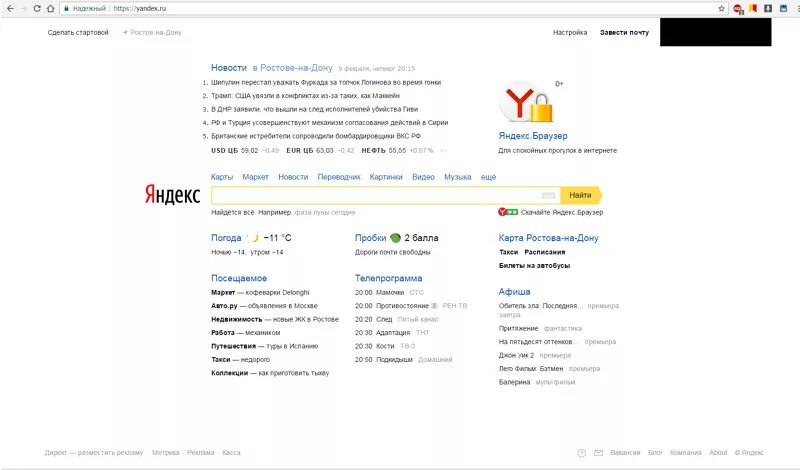Viewport: 800px width, 470px height.
Task: Open Такси under the city map section
Action: click(x=508, y=252)
